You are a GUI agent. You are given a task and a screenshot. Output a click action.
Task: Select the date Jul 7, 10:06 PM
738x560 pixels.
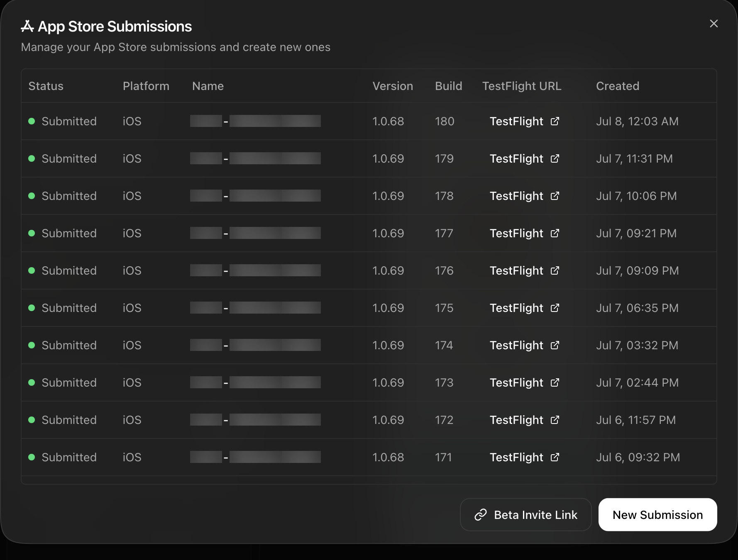point(636,196)
